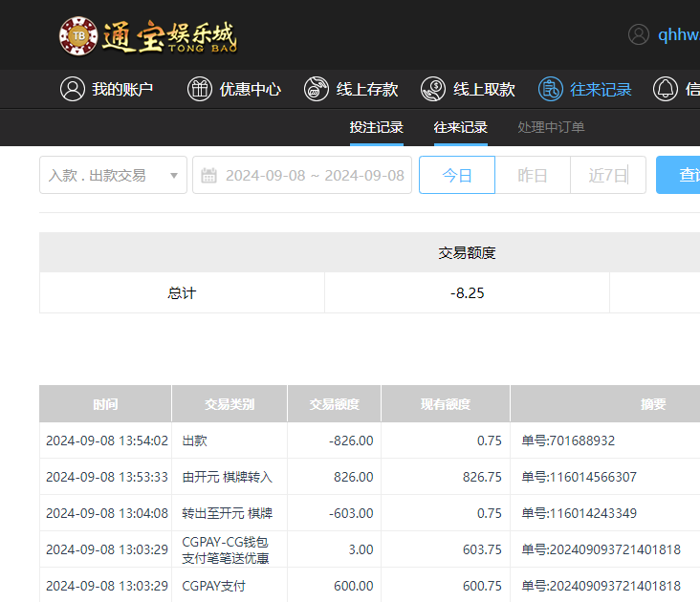
Task: Open the 我的账户 menu link
Action: click(122, 89)
